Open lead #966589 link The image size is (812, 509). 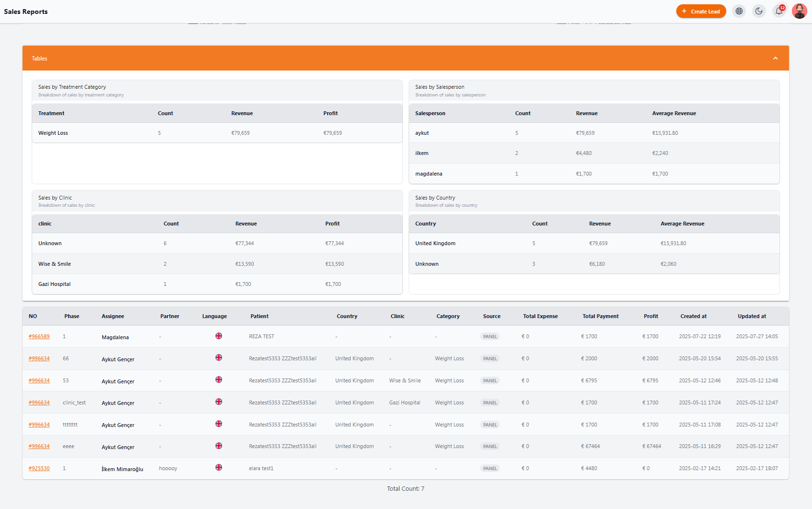click(x=39, y=336)
